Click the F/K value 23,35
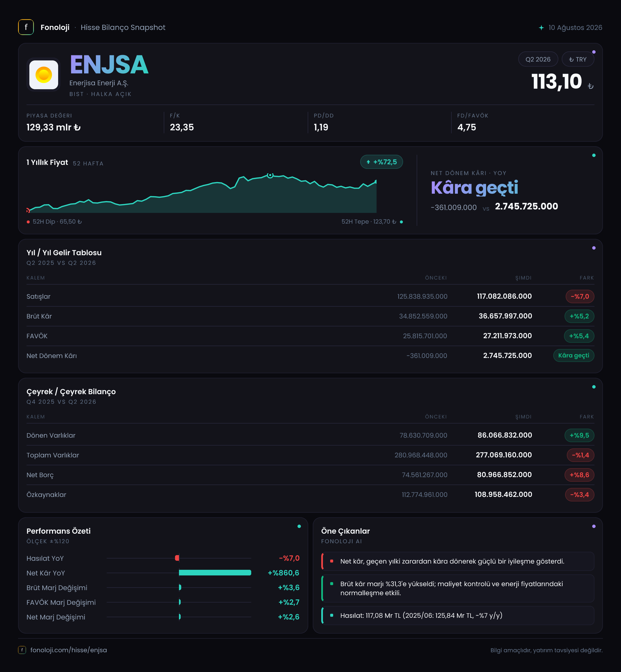This screenshot has height=672, width=621. click(x=182, y=127)
